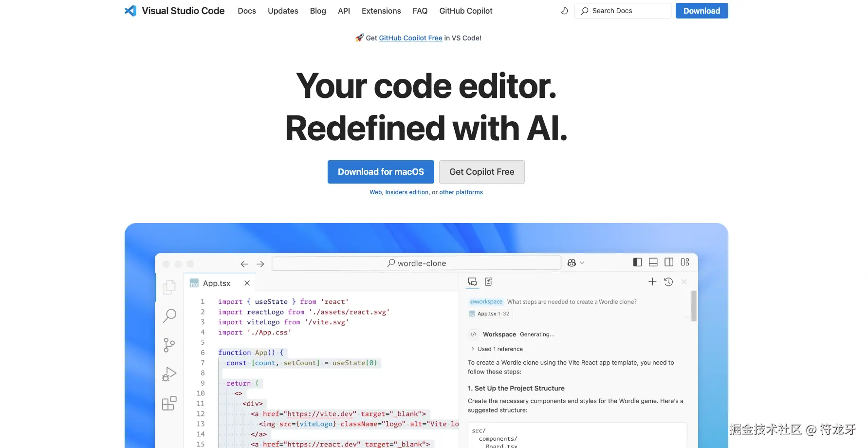Screen dimensions: 868x448
Task: Click the Set Up the Project Structure heading
Action: [x=516, y=388]
